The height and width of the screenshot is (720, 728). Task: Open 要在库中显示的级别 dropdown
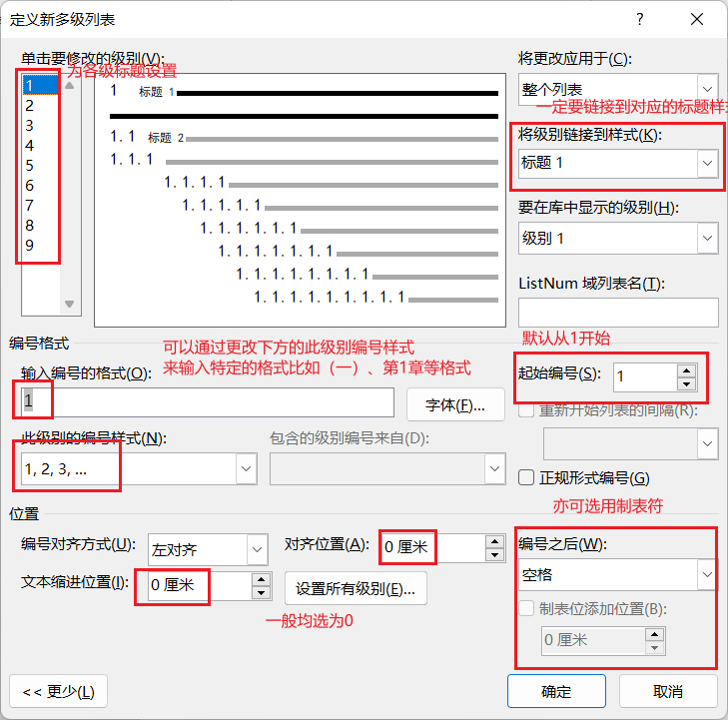coord(707,238)
